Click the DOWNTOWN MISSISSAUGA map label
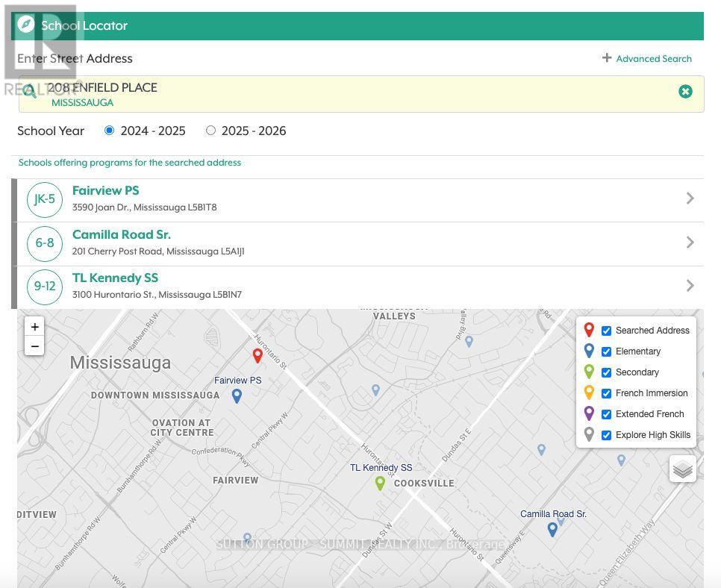This screenshot has width=721, height=588. coord(155,395)
